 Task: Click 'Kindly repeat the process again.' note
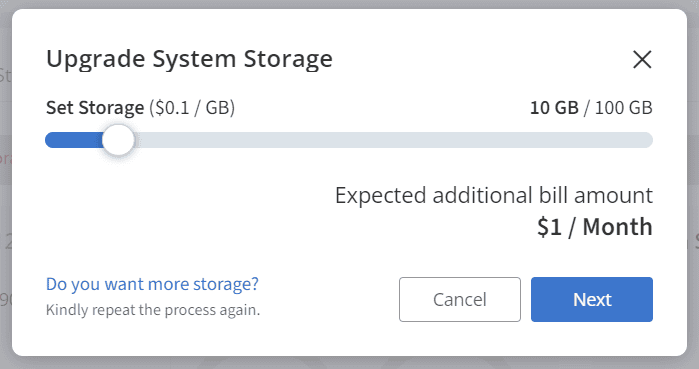coord(153,310)
